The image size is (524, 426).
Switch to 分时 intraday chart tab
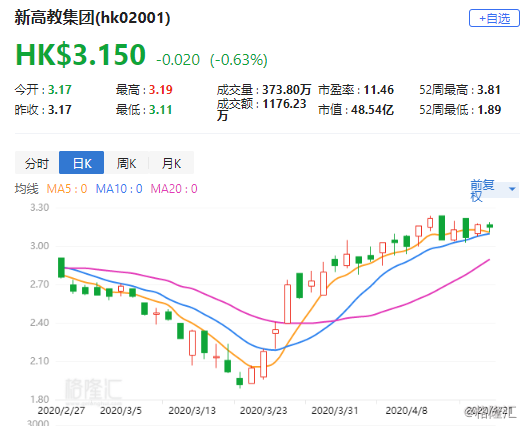37,163
